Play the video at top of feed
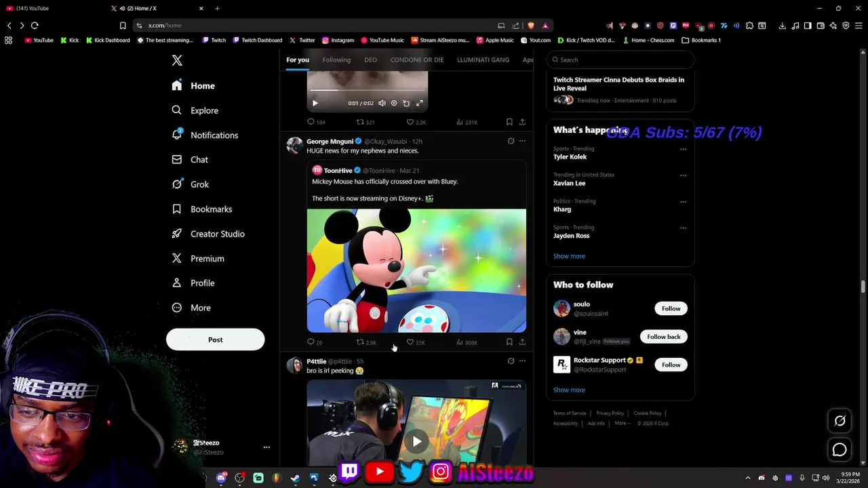868x488 pixels. (x=315, y=103)
